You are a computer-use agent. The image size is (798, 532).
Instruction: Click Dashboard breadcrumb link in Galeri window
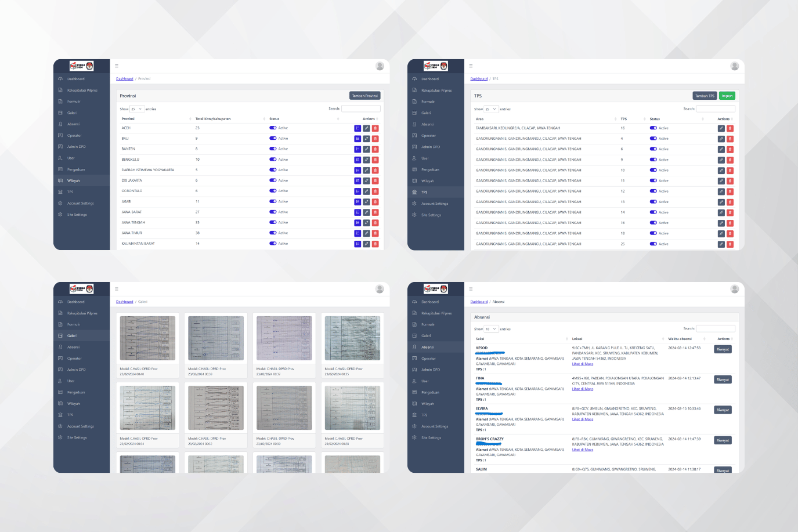point(124,302)
